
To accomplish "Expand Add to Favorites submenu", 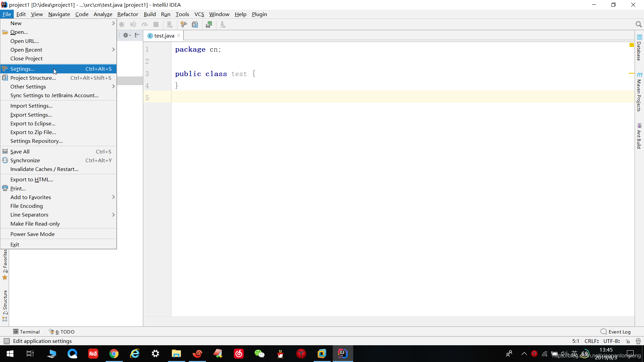I will click(x=58, y=197).
